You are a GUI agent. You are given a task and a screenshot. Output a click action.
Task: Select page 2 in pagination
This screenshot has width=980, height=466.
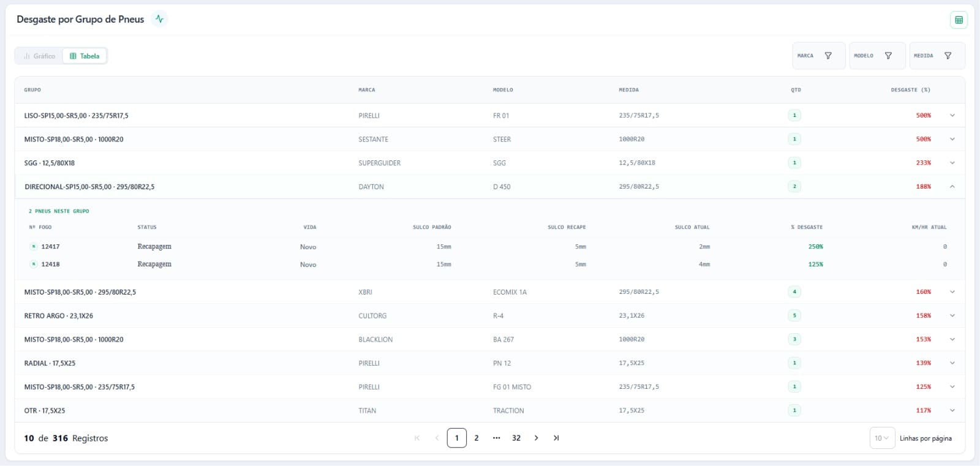(477, 438)
